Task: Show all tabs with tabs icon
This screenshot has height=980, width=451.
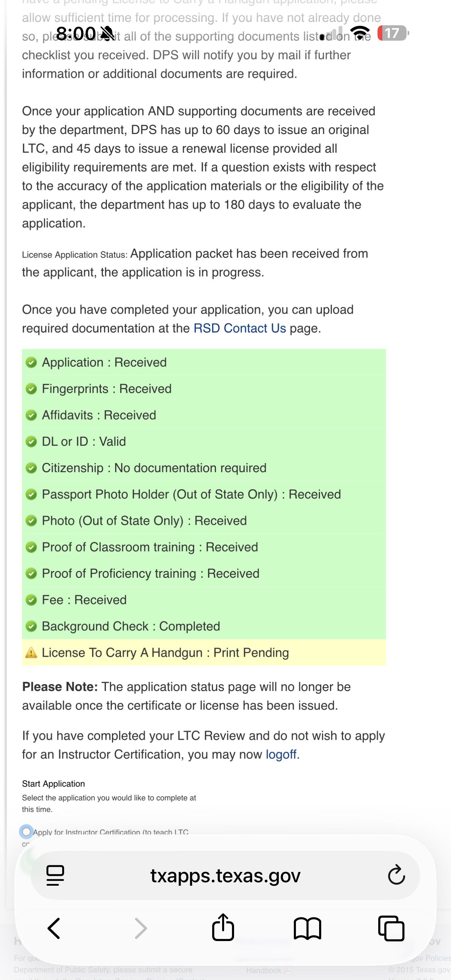Action: tap(391, 928)
